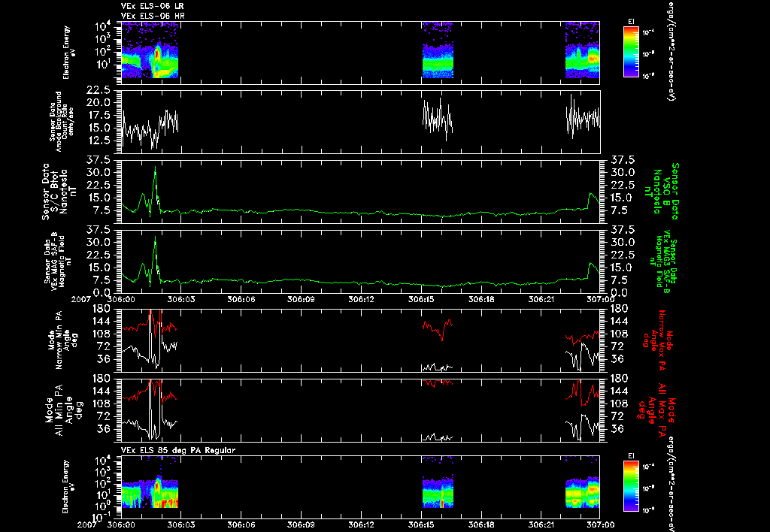Click the bottom spectrogram data block near 306:15

(x=438, y=483)
